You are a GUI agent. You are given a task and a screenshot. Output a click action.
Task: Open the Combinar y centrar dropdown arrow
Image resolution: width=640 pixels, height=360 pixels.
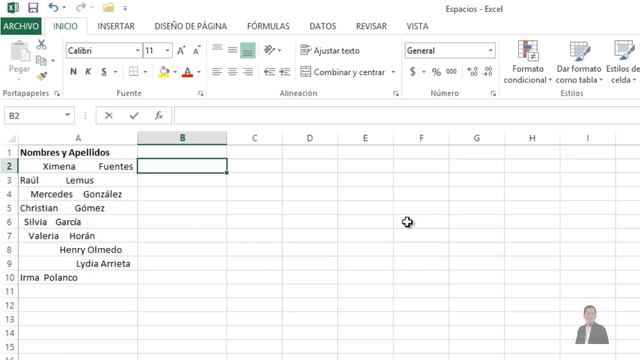[393, 72]
